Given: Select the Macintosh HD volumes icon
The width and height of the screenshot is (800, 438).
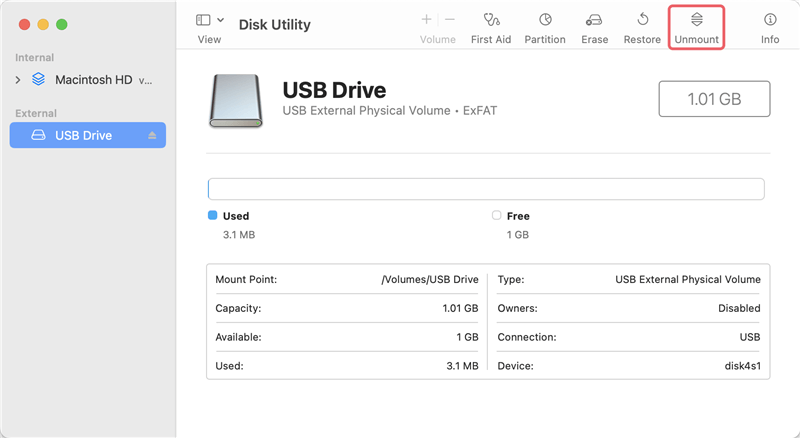Looking at the screenshot, I should coord(38,79).
